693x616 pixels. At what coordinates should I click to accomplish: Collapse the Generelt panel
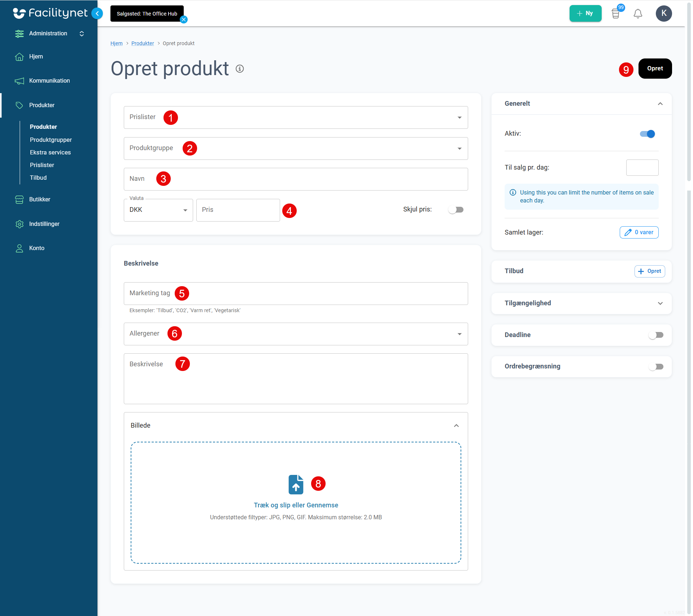click(660, 104)
